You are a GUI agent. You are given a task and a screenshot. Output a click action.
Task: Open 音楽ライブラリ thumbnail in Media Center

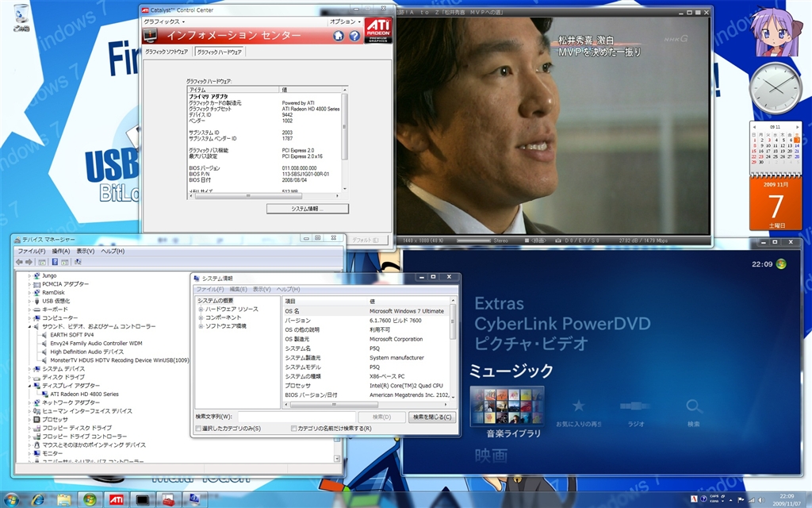507,406
